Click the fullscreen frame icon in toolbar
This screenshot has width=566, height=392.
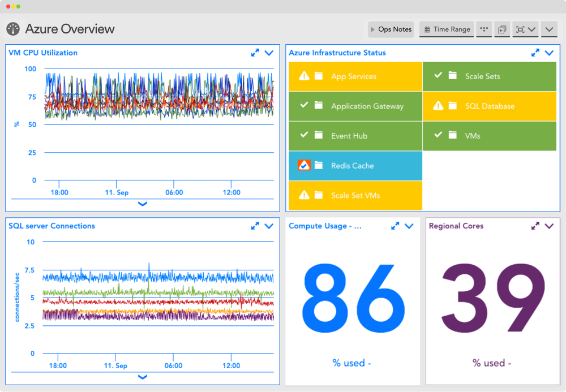(x=520, y=29)
